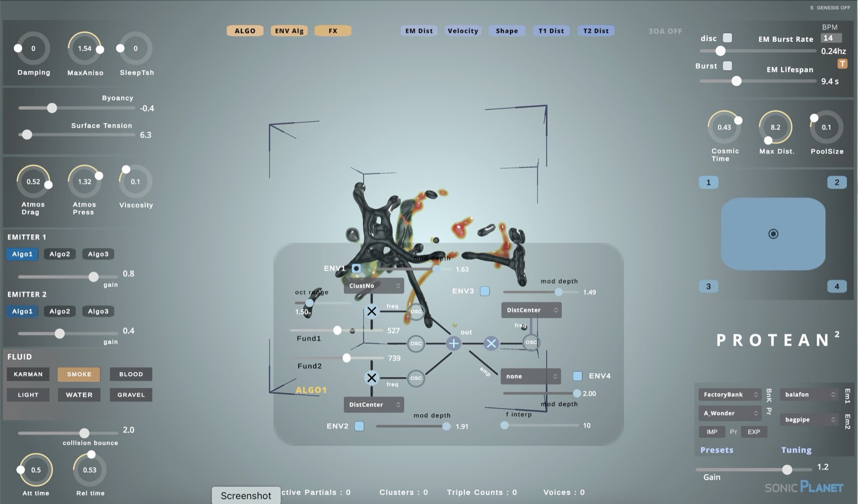Adjust the Byoancy slider
858x504 pixels.
pos(77,108)
